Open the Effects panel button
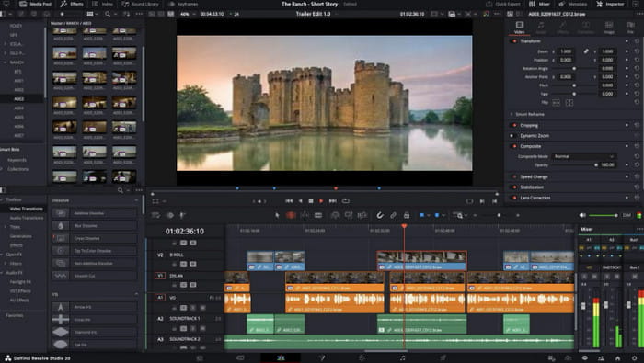The width and height of the screenshot is (644, 363). (72, 4)
